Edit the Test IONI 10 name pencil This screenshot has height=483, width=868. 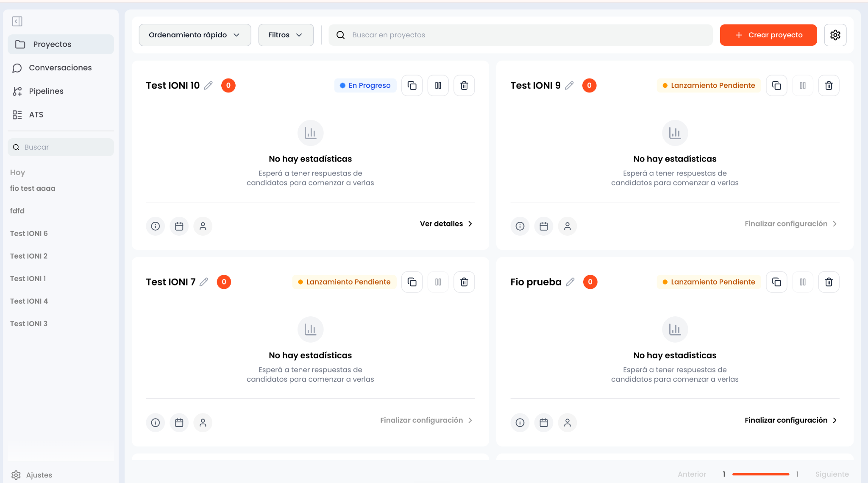point(208,85)
